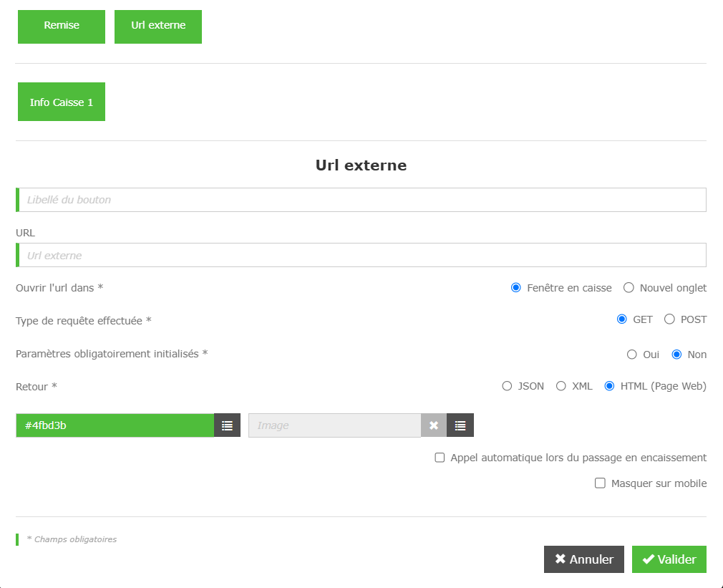Choose POST request type

tap(669, 319)
